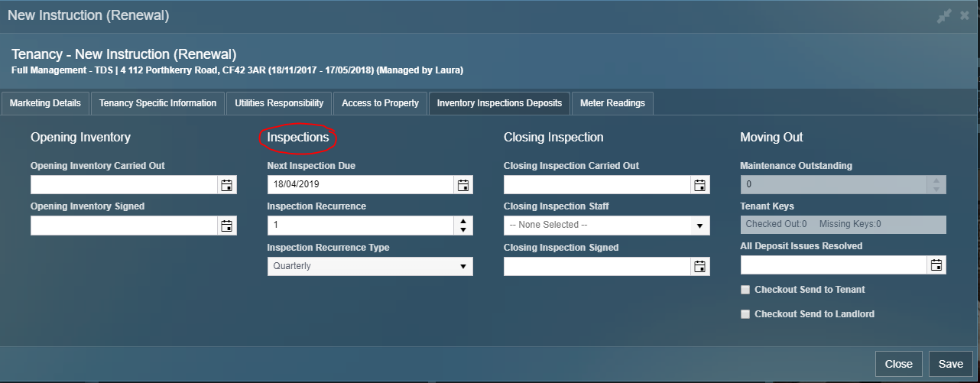Go to Utilities Responsibility tab
Screen dimensions: 980x383
[280, 103]
